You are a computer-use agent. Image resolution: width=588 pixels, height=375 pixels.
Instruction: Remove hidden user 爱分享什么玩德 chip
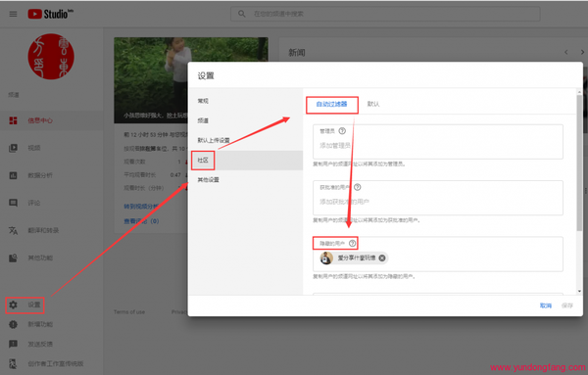(x=382, y=258)
